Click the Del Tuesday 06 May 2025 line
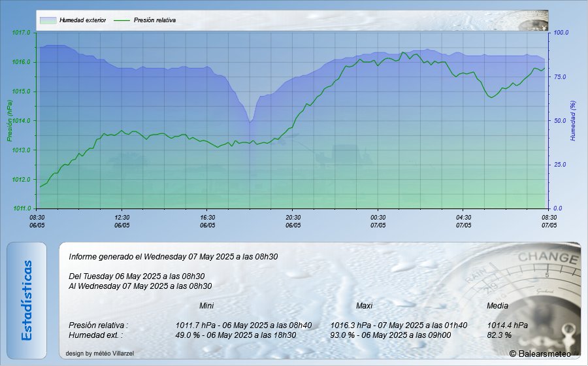The width and height of the screenshot is (588, 366). pos(137,276)
